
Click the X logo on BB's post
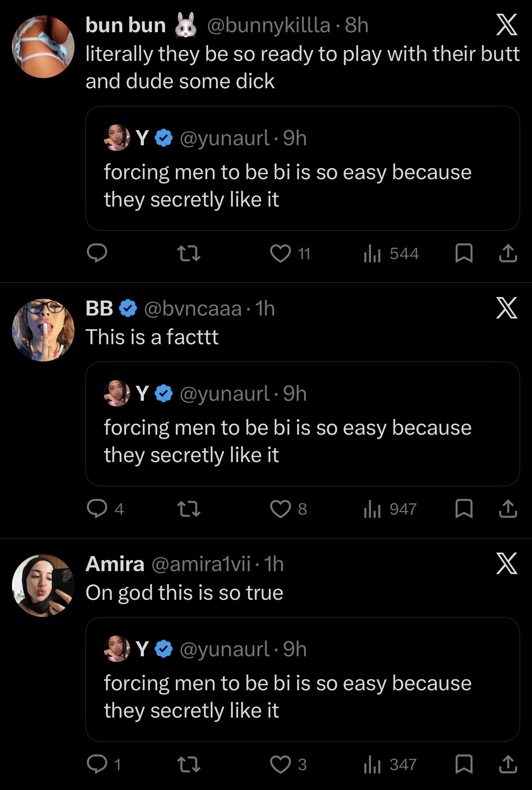pos(506,308)
